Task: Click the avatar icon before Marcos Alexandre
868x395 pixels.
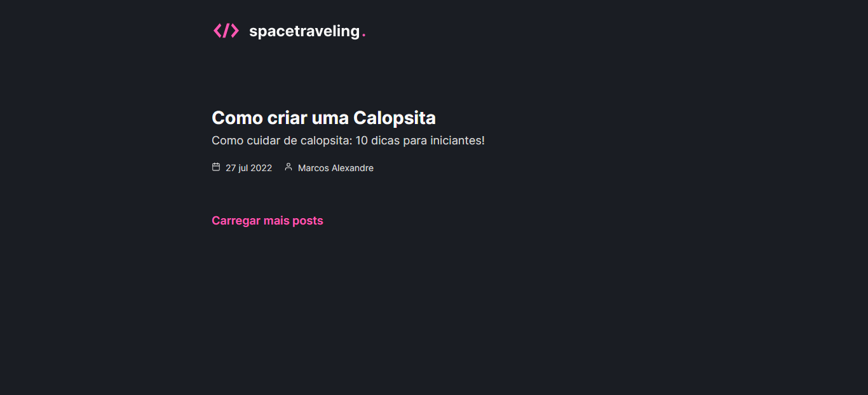Action: tap(288, 167)
